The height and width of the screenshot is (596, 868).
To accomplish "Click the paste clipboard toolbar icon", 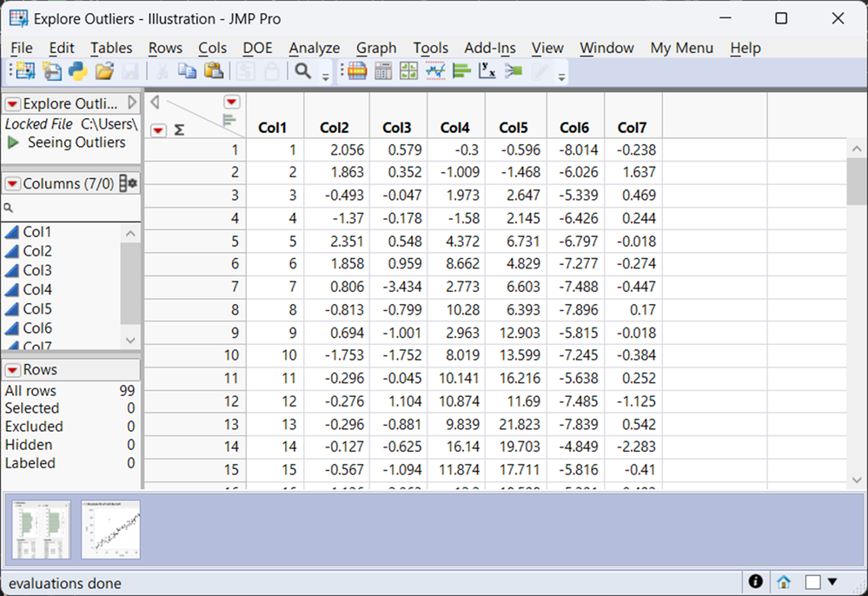I will tap(213, 72).
